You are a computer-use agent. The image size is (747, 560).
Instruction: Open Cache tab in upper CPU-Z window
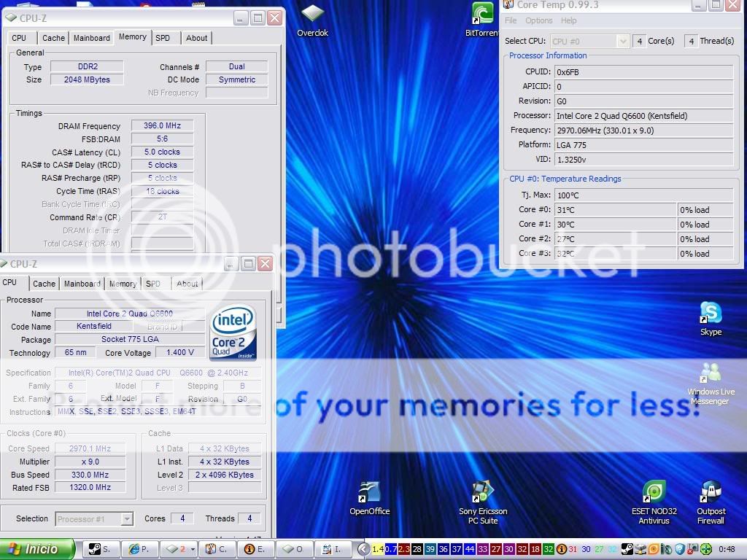(53, 38)
